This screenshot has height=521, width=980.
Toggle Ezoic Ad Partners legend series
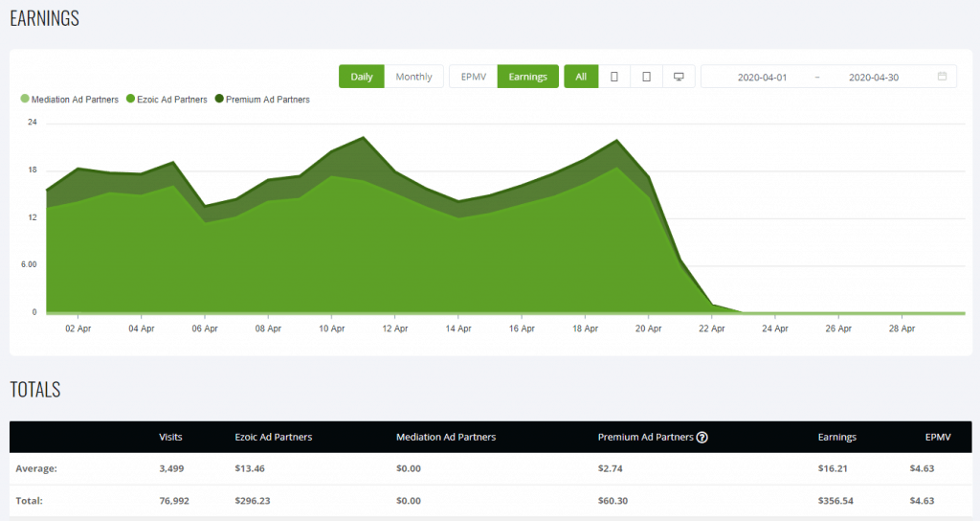click(167, 99)
